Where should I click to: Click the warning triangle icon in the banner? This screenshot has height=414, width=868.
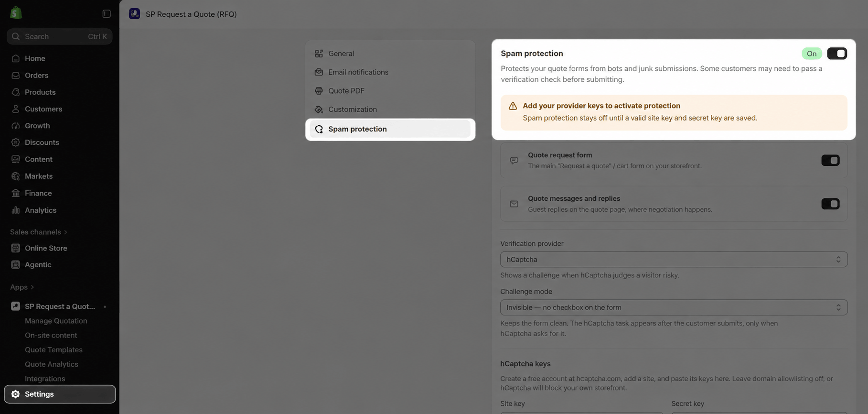513,106
